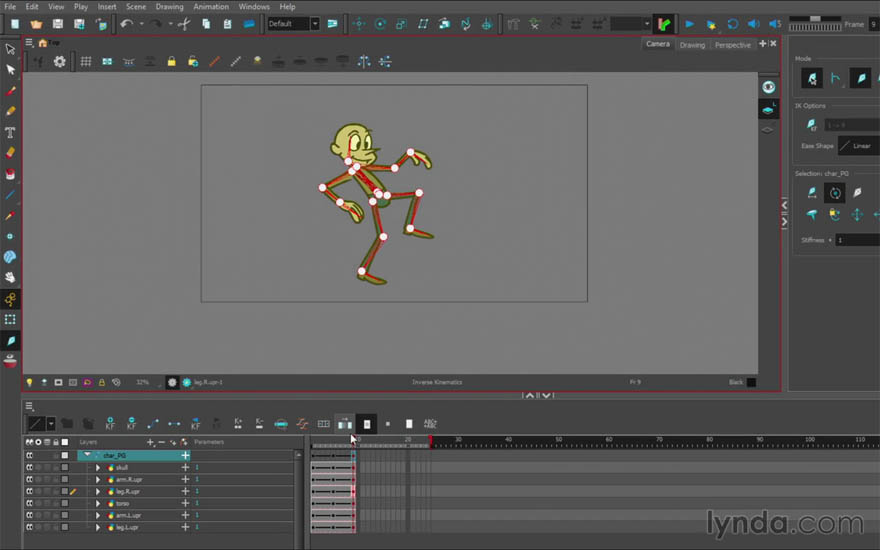Toggle visibility of the leg.L.upr layer
This screenshot has width=880, height=550.
29,527
